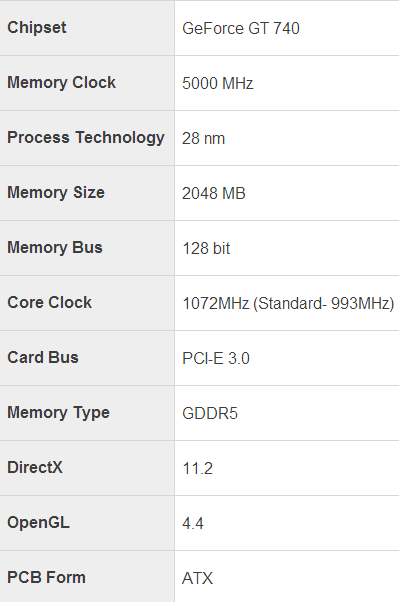Select the ATX PCB Form value
The image size is (399, 602).
197,578
